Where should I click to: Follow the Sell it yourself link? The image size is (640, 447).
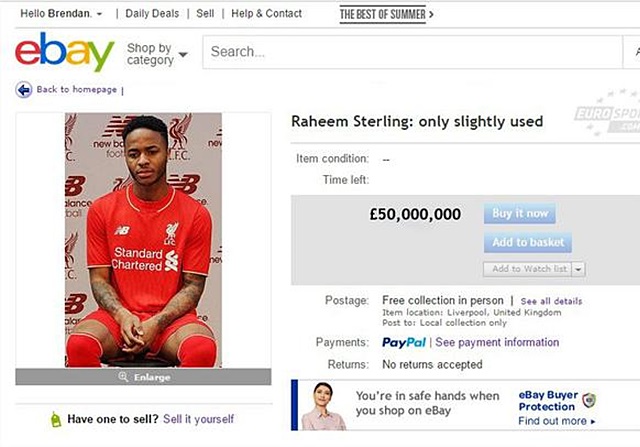[x=198, y=419]
